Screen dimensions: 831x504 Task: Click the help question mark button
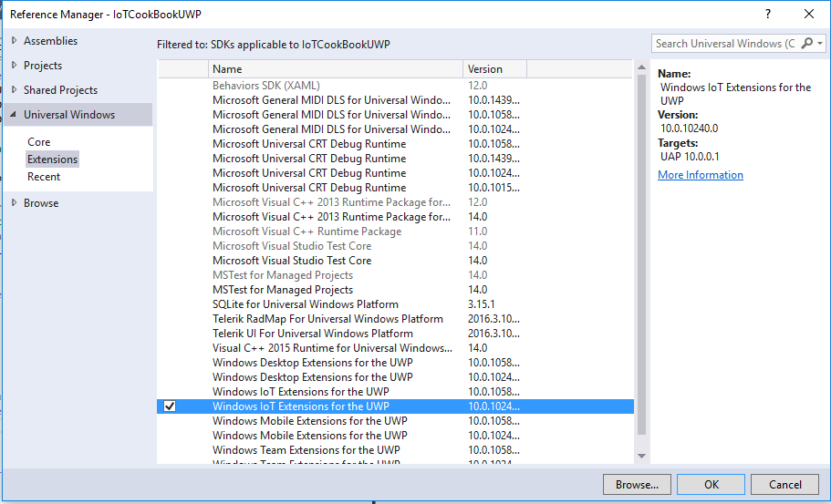769,14
